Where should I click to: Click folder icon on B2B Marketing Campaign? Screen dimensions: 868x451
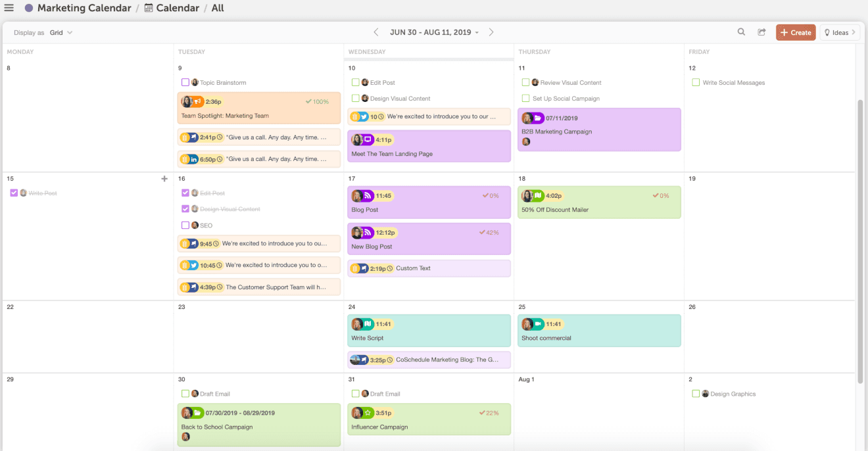pos(538,118)
